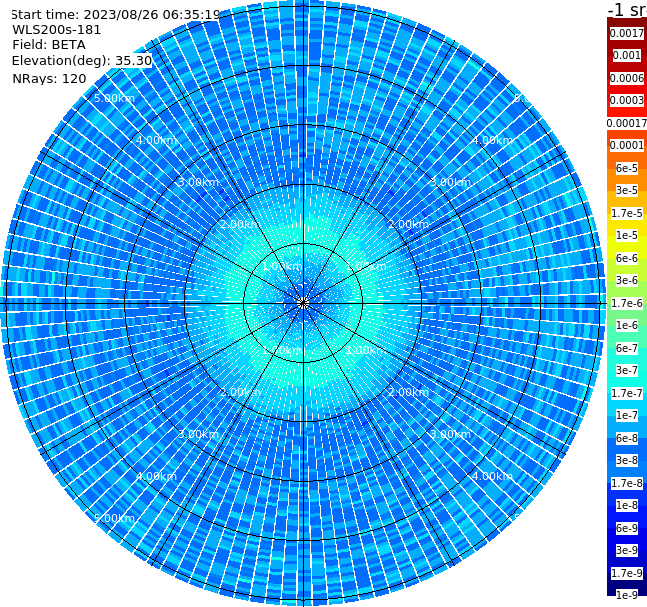Select the WLS200s-181 instrument label
The height and width of the screenshot is (607, 647).
point(57,30)
